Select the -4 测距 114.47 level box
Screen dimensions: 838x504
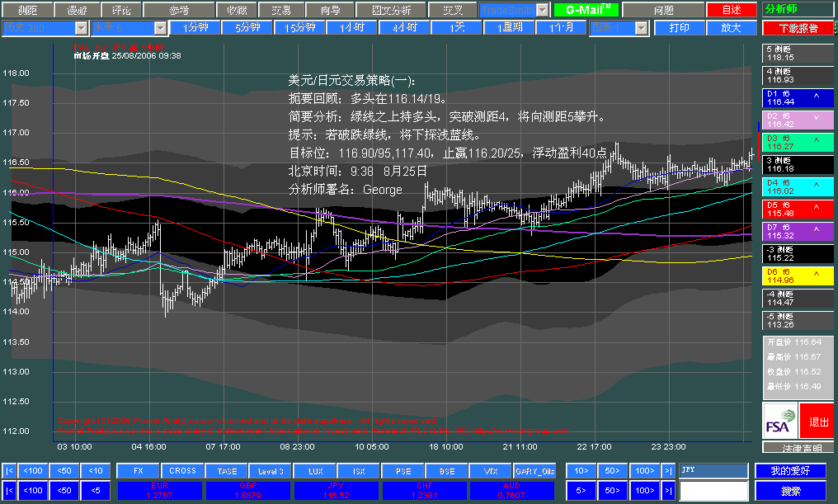[798, 299]
